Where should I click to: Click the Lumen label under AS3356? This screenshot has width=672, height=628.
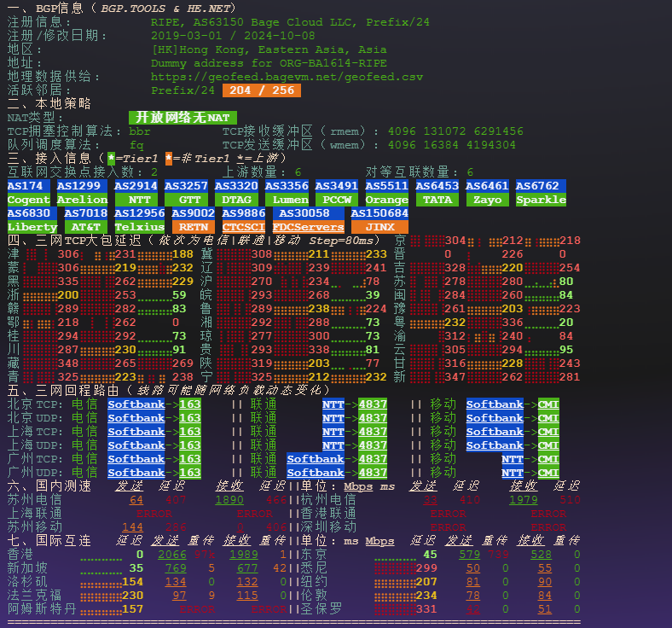[x=287, y=200]
